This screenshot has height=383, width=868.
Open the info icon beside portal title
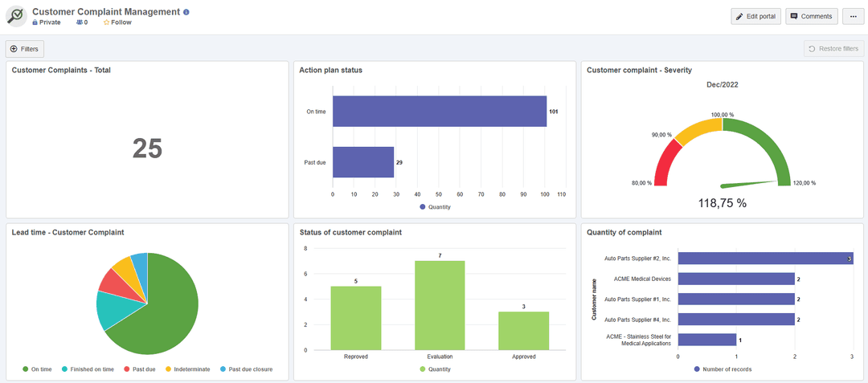tap(186, 11)
